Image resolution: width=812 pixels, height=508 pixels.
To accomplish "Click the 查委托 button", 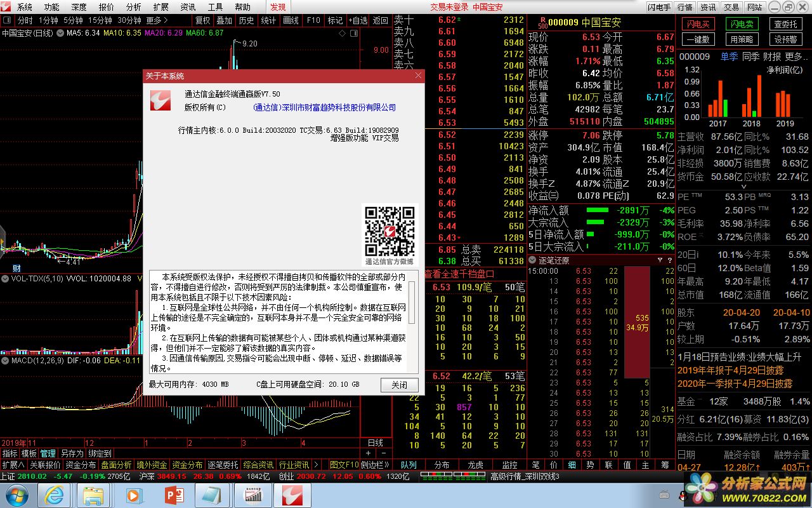I will 785,24.
